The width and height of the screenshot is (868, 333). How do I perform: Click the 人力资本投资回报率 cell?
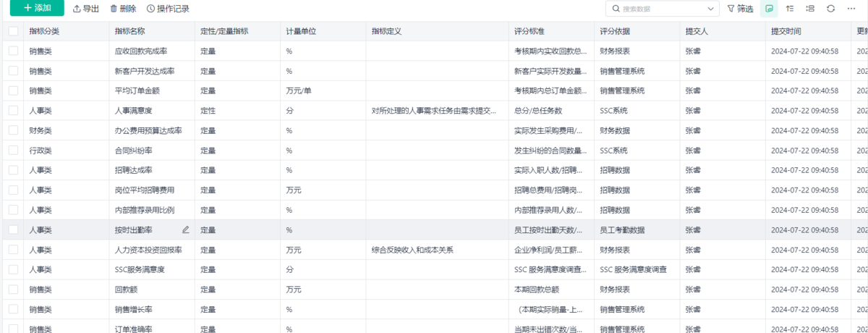[152, 250]
